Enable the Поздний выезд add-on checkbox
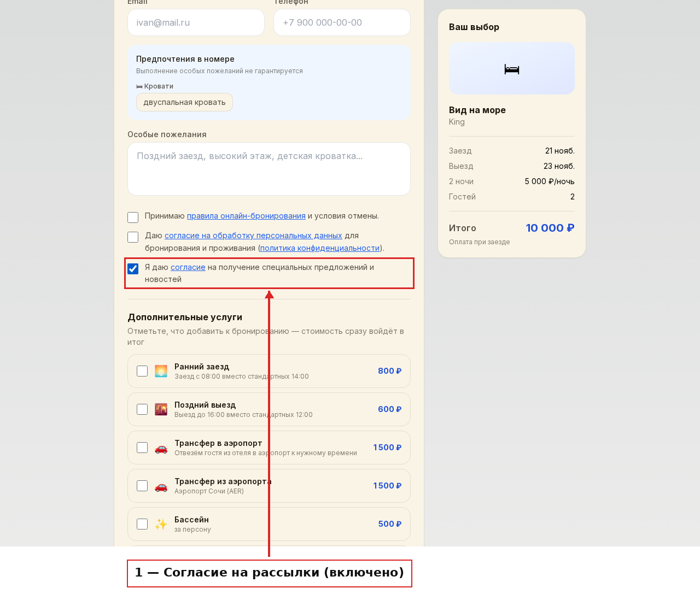700x600 pixels. pyautogui.click(x=142, y=409)
